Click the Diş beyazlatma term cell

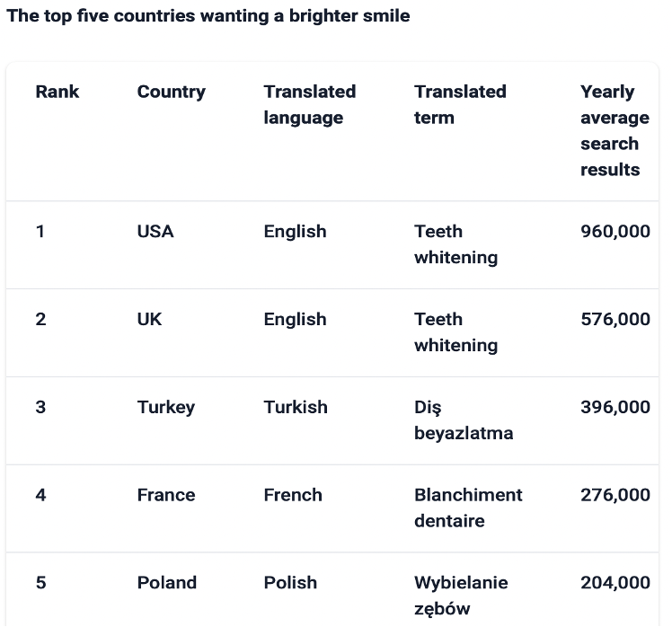click(463, 420)
